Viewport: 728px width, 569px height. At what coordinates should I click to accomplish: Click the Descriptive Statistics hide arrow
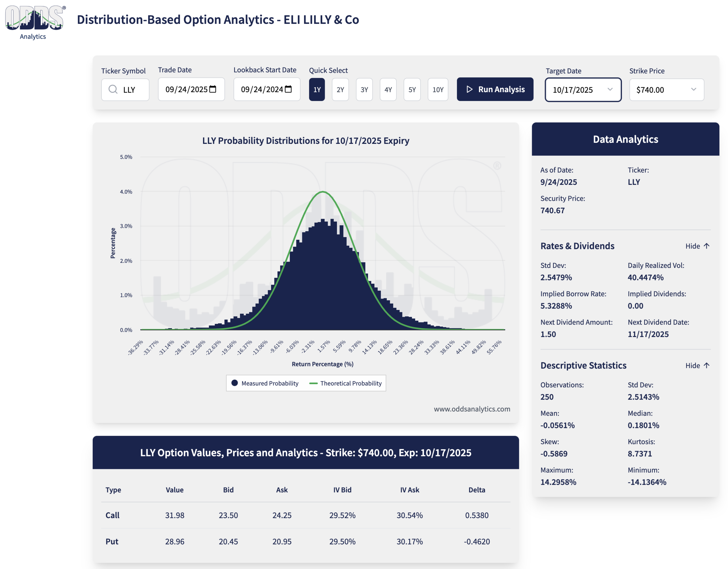tap(706, 365)
